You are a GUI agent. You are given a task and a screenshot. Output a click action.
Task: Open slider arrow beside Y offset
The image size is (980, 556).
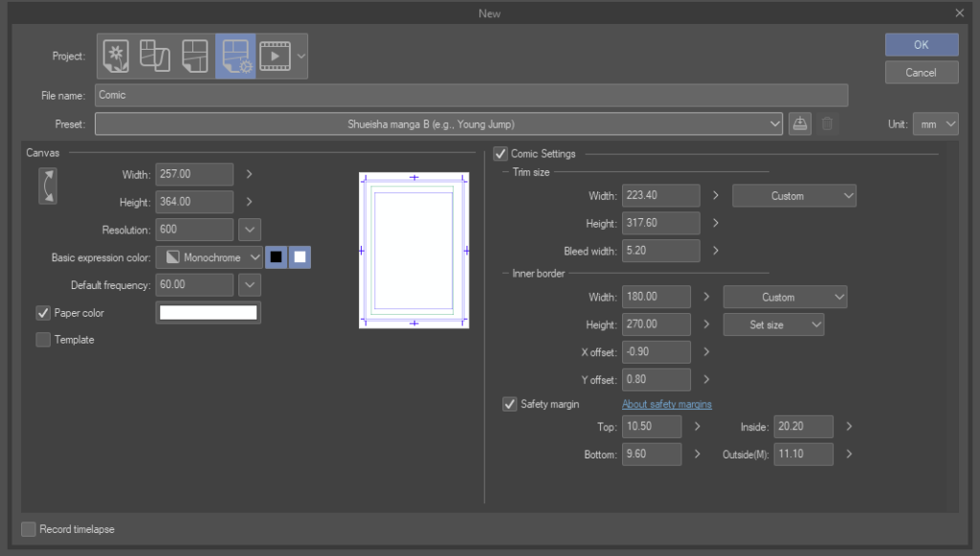(706, 379)
